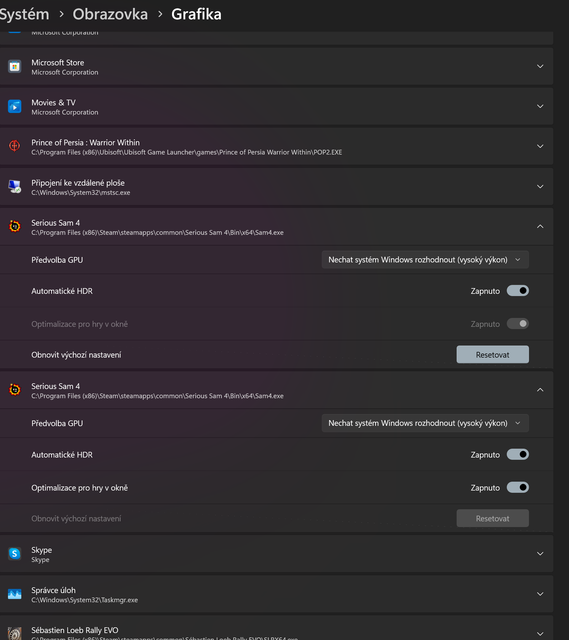Viewport: 569px width, 640px height.
Task: Click the Prince of Persia game icon
Action: click(x=15, y=146)
